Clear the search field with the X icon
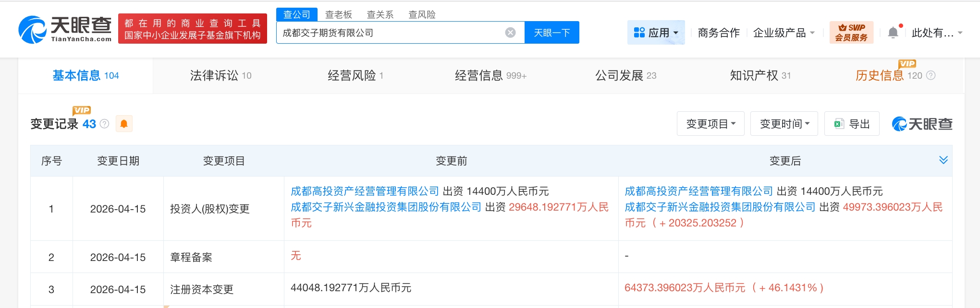Screen dimensions: 980x308 511,33
